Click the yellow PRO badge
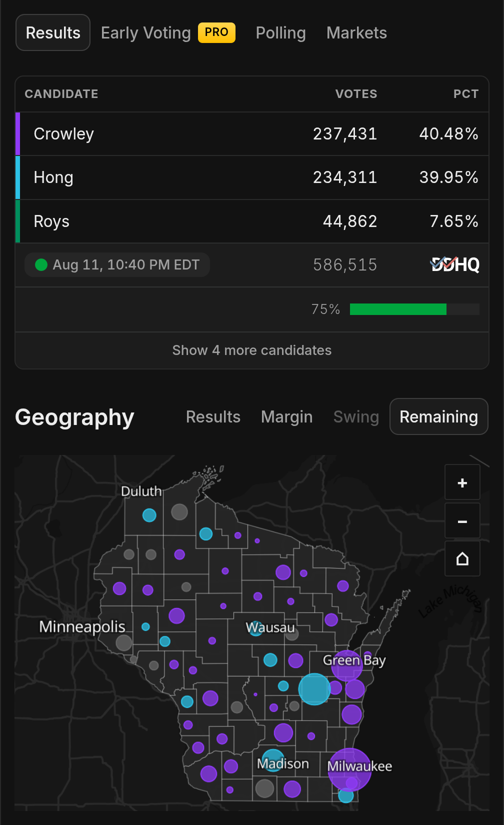This screenshot has width=504, height=825. pyautogui.click(x=216, y=32)
